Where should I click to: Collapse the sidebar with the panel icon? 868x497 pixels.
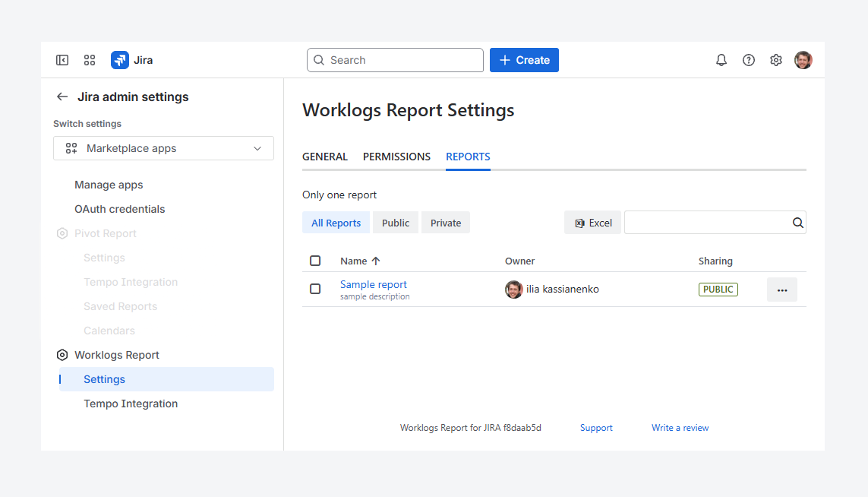62,60
